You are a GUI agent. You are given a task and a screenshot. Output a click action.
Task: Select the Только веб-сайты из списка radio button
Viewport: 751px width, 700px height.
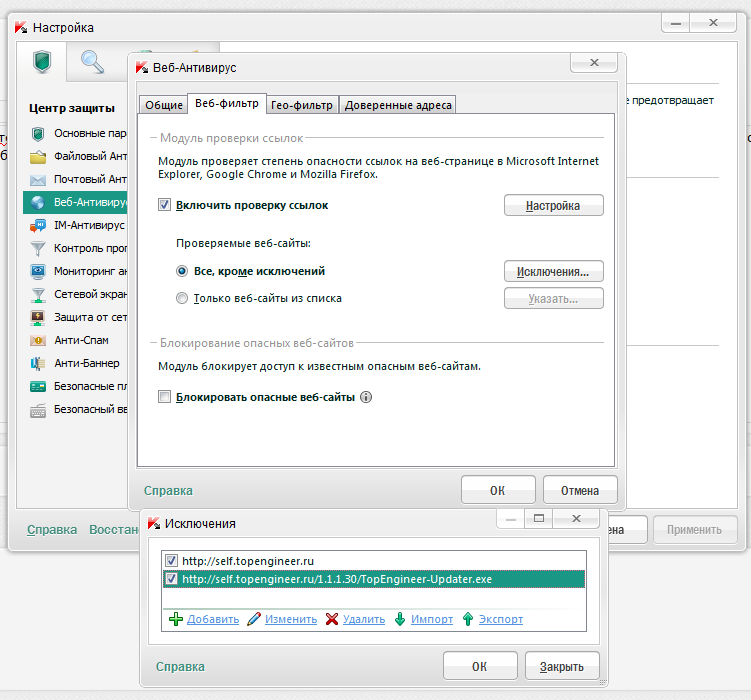coord(182,298)
